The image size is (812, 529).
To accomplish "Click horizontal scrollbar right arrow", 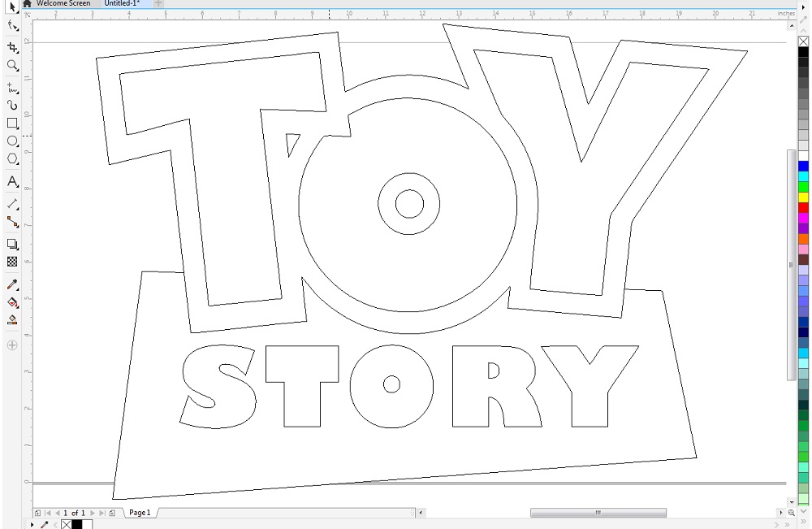I will tap(781, 513).
